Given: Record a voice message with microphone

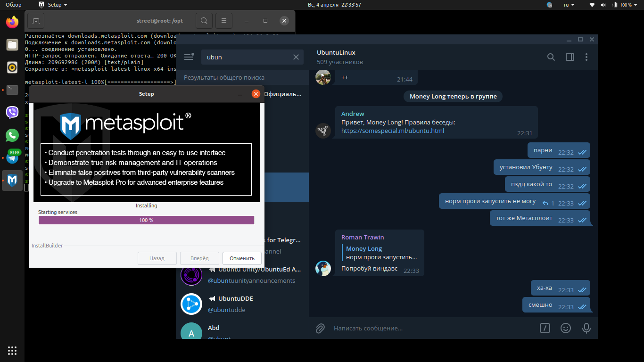Looking at the screenshot, I should 586,328.
